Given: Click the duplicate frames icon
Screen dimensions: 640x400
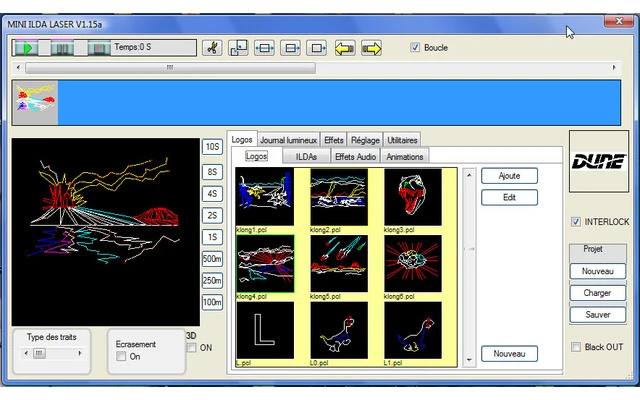Looking at the screenshot, I should point(238,48).
